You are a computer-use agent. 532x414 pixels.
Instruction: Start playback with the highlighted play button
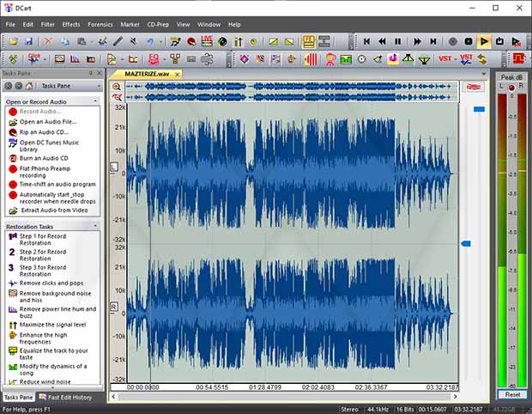pos(484,41)
